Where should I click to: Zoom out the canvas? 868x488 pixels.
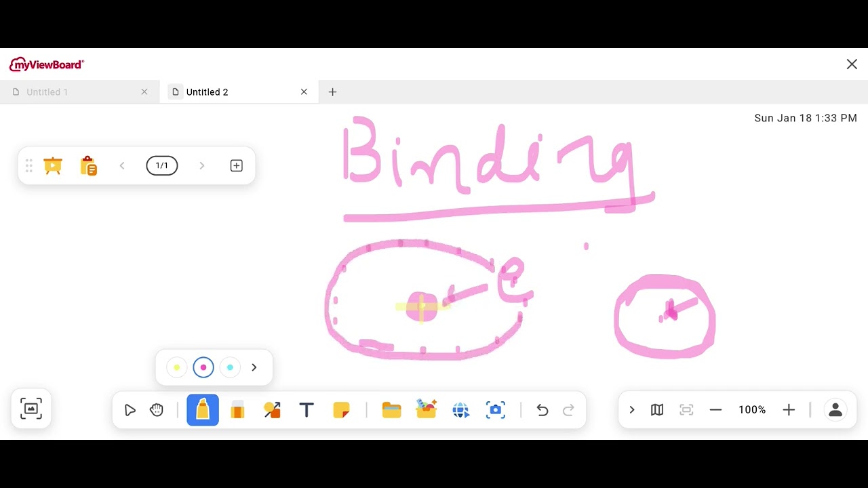[715, 410]
